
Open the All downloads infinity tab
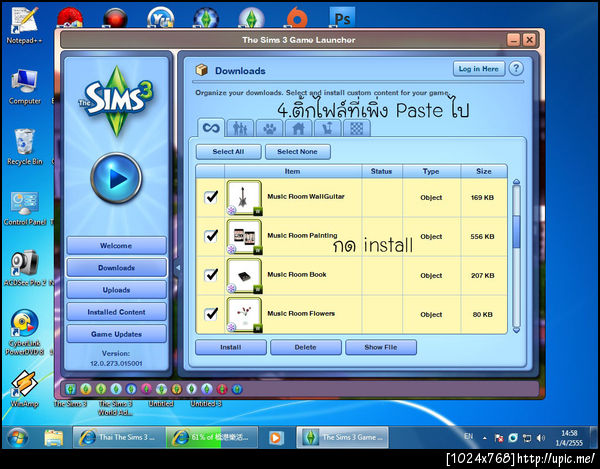[x=211, y=127]
